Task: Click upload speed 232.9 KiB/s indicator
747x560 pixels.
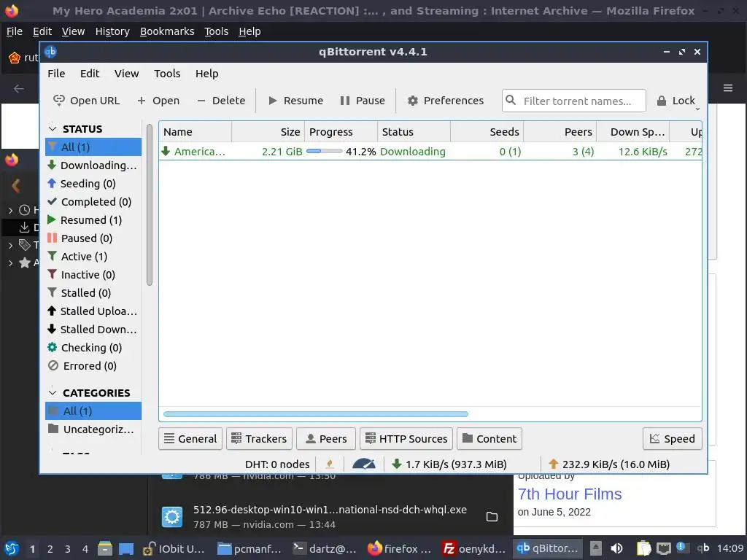Action: (x=610, y=464)
